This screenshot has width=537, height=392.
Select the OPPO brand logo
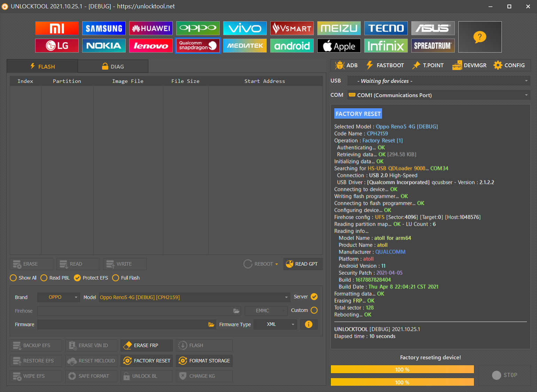coord(198,28)
